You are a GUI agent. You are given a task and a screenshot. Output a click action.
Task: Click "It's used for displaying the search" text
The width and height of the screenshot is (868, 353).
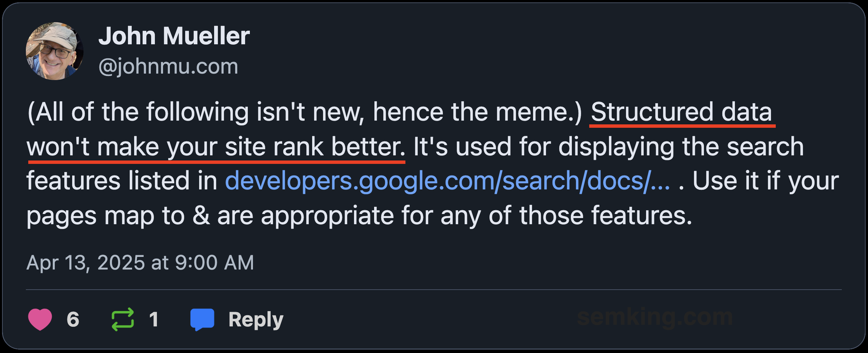[609, 147]
